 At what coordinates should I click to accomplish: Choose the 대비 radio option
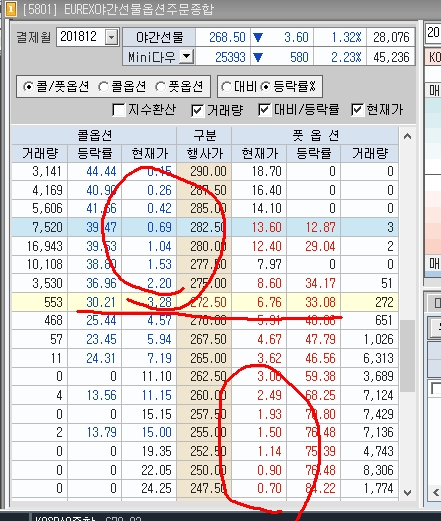coord(226,87)
